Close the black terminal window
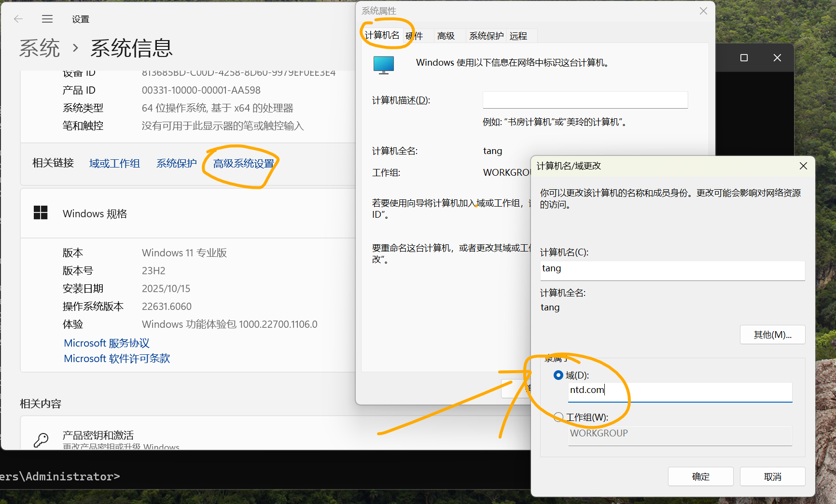The image size is (836, 504). point(777,58)
